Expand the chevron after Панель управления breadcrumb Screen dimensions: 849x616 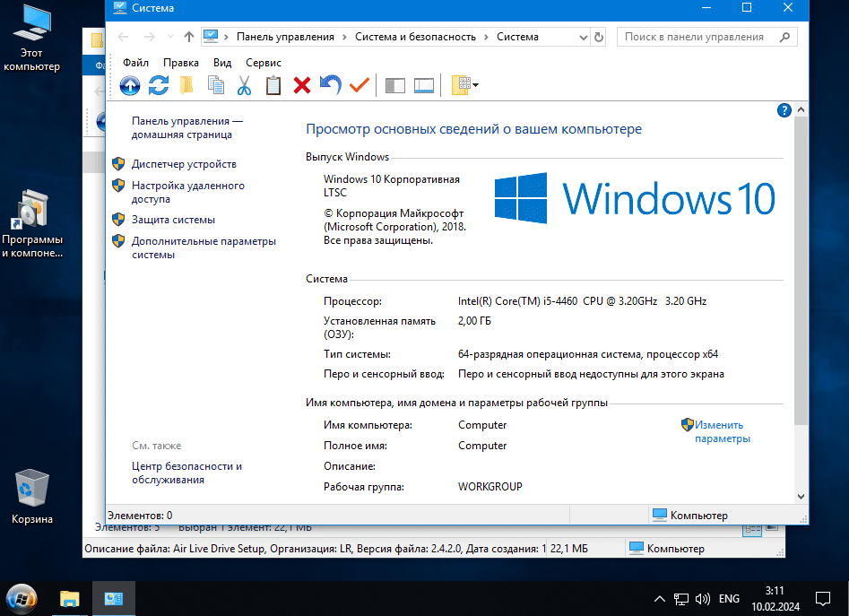[x=344, y=37]
